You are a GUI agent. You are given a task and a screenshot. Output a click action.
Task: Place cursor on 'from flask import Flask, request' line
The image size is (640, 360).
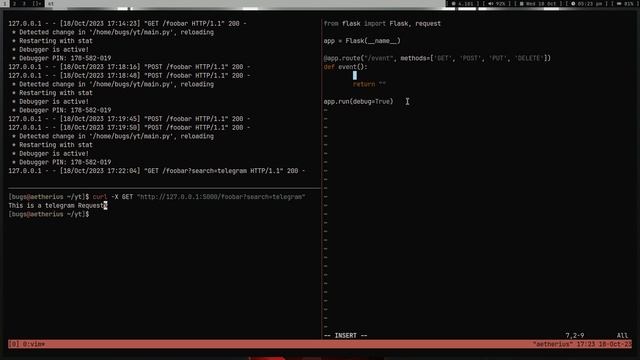[382, 24]
